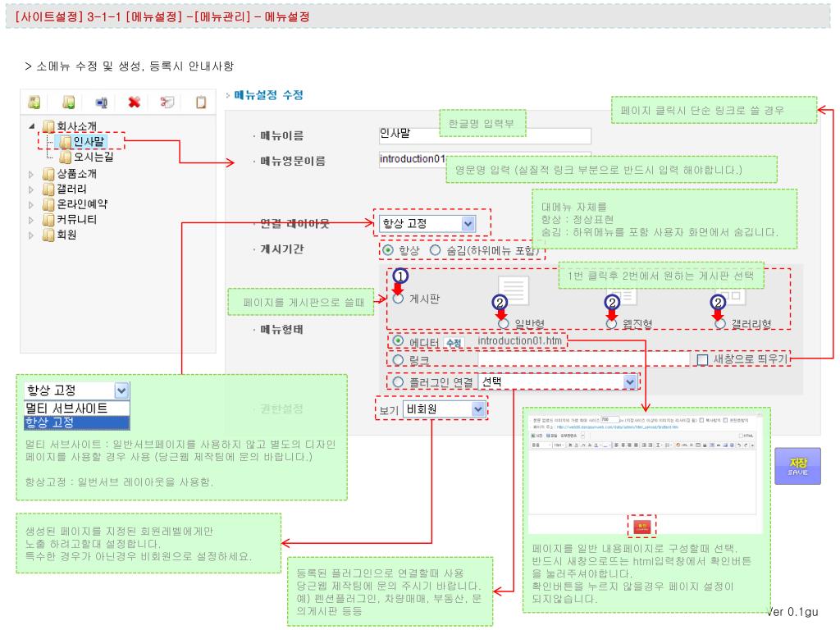Pick highlighted 항상 고정 option in list
This screenshot has height=630, width=840.
click(x=76, y=422)
